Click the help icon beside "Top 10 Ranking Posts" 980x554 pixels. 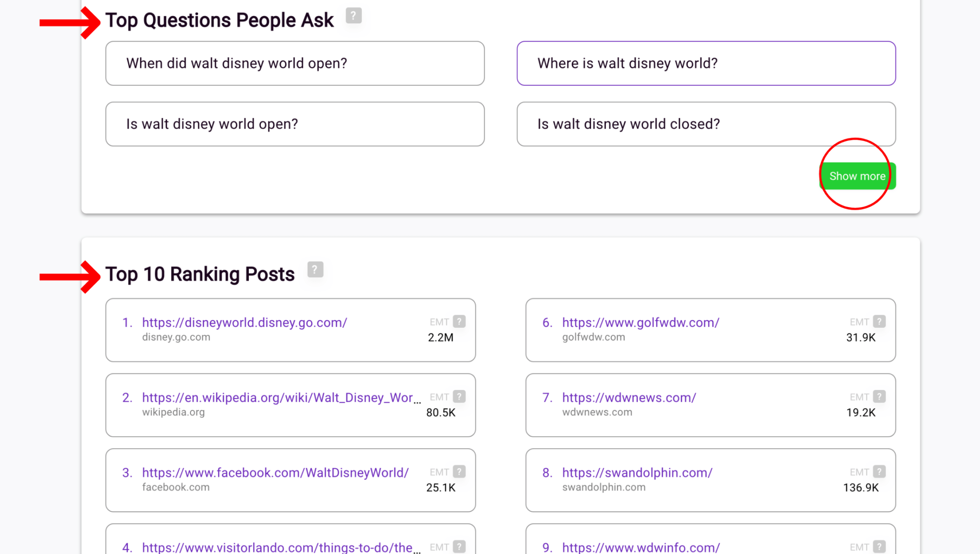coord(315,269)
